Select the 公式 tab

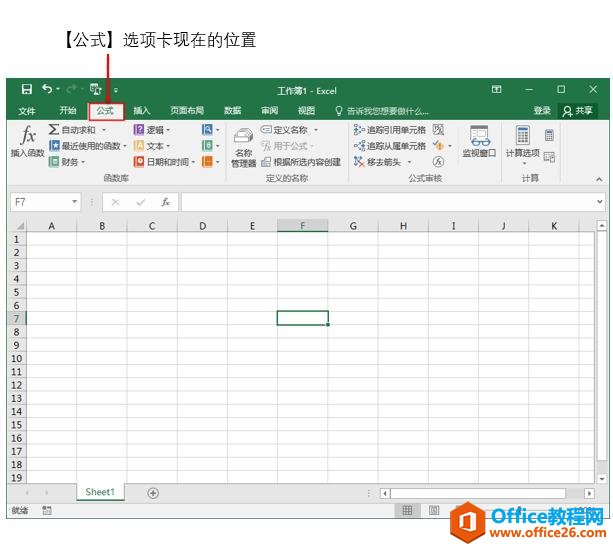[x=106, y=111]
